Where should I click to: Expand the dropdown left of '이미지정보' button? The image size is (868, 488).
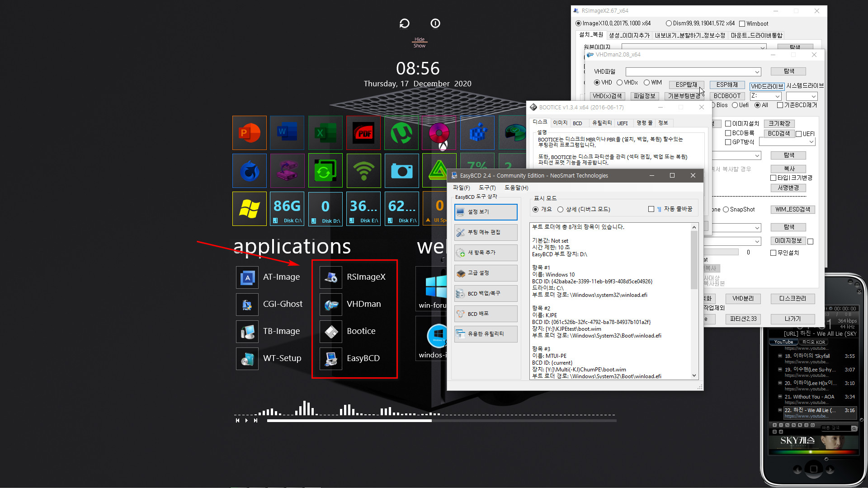(757, 241)
